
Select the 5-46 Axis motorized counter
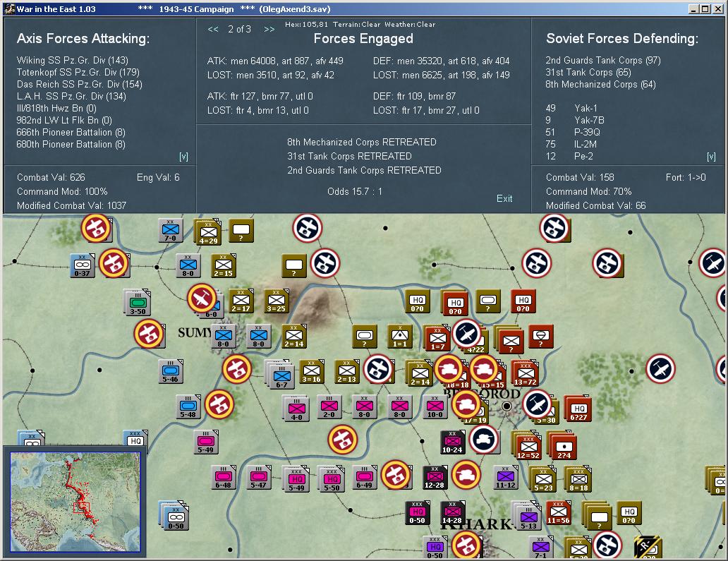point(171,371)
